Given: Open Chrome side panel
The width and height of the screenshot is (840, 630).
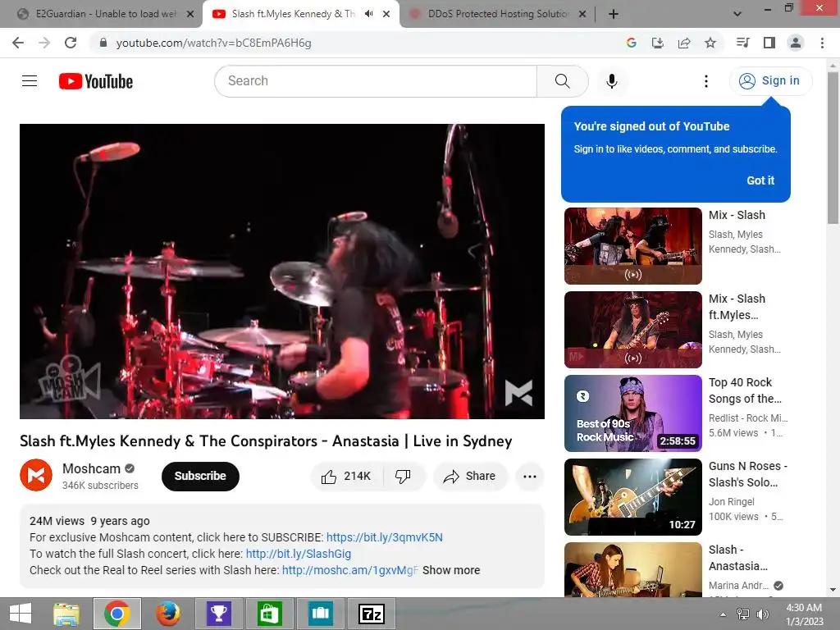Looking at the screenshot, I should [769, 43].
